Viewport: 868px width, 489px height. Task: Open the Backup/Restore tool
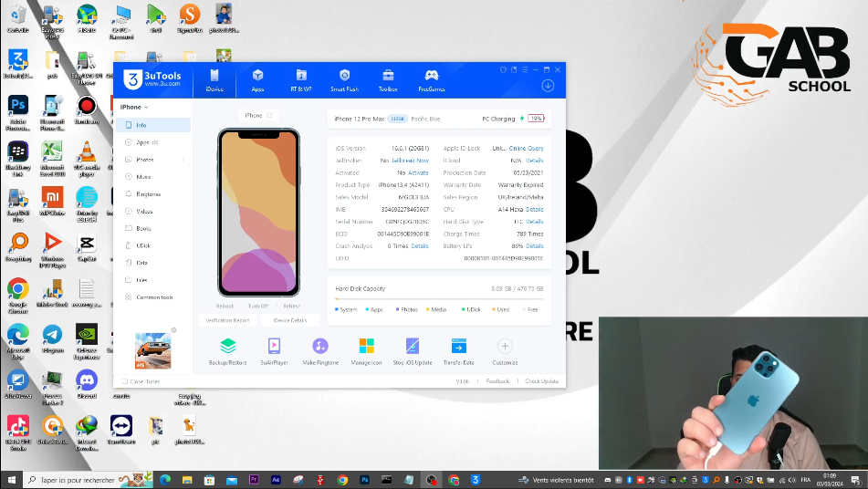(x=227, y=351)
